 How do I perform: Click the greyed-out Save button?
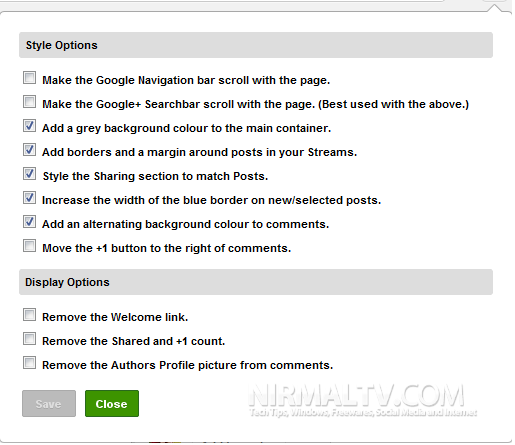[x=49, y=404]
